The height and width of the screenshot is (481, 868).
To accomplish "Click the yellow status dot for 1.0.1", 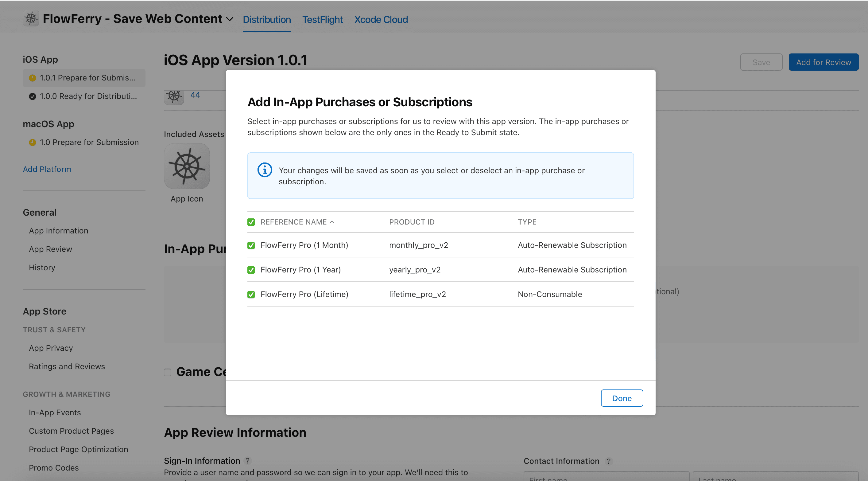I will 32,78.
